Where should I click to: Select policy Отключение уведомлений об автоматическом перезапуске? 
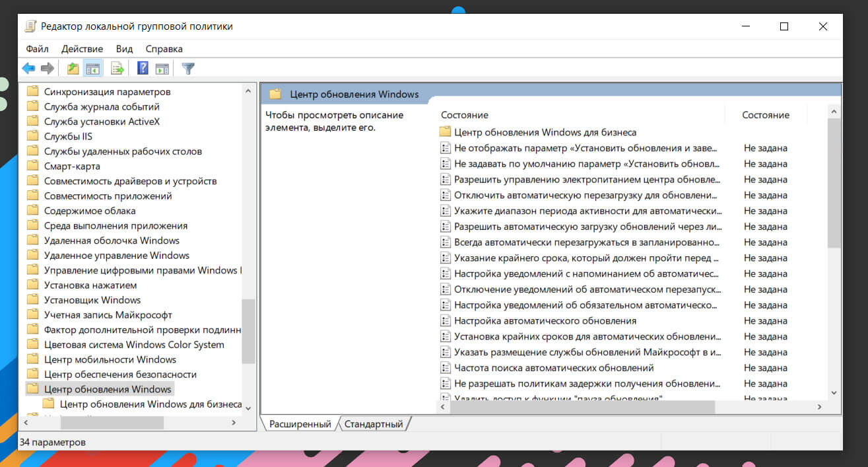pyautogui.click(x=587, y=289)
